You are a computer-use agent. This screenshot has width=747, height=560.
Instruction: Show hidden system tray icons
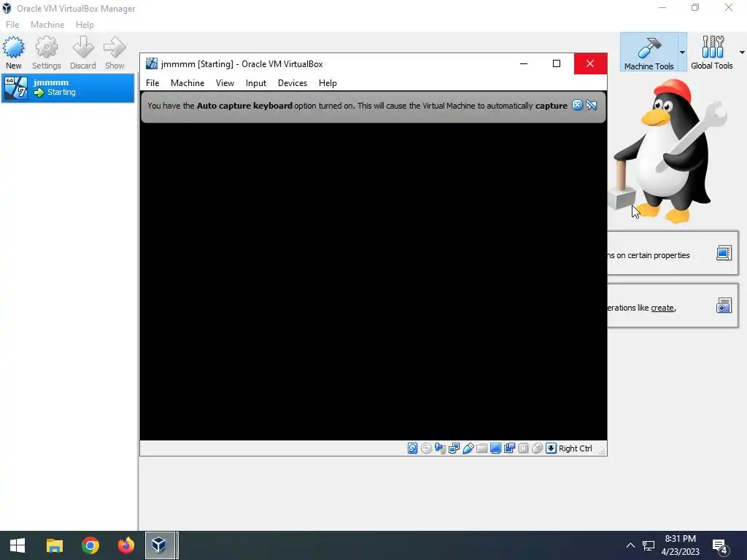coord(630,545)
